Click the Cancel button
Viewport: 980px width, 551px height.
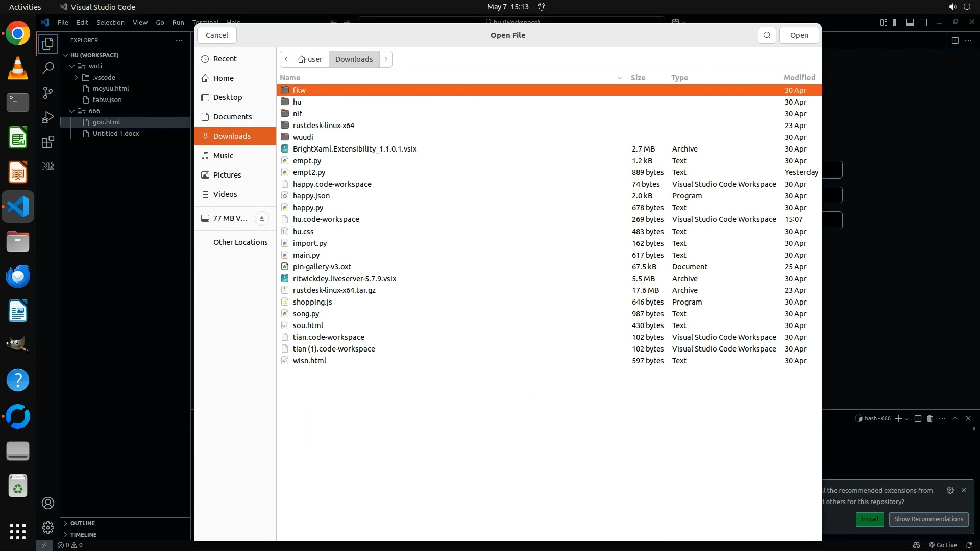(216, 35)
